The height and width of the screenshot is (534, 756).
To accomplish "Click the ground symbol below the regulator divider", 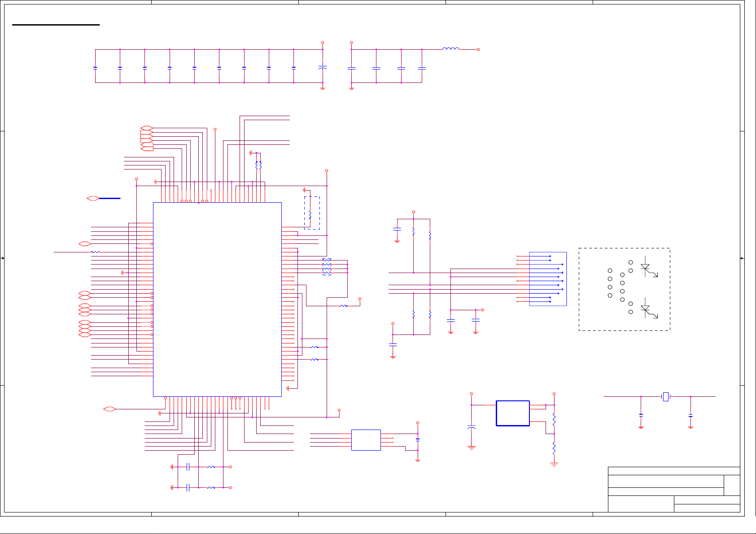I will click(554, 465).
